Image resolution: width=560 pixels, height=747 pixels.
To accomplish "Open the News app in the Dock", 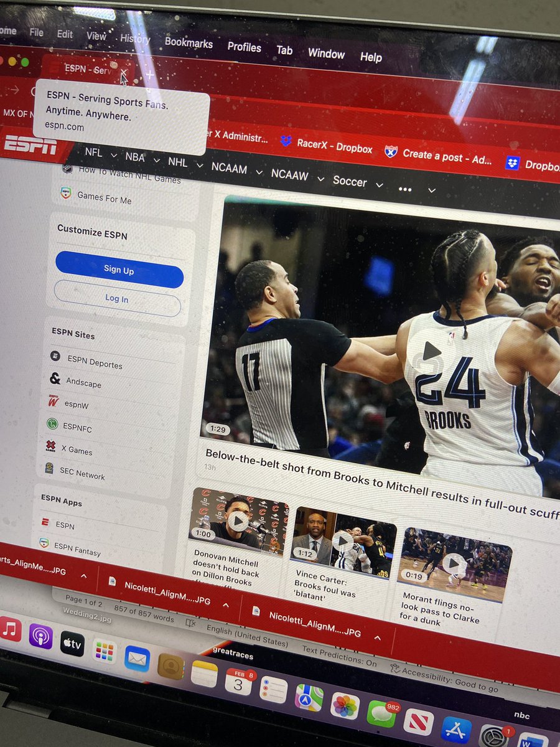I will (418, 722).
